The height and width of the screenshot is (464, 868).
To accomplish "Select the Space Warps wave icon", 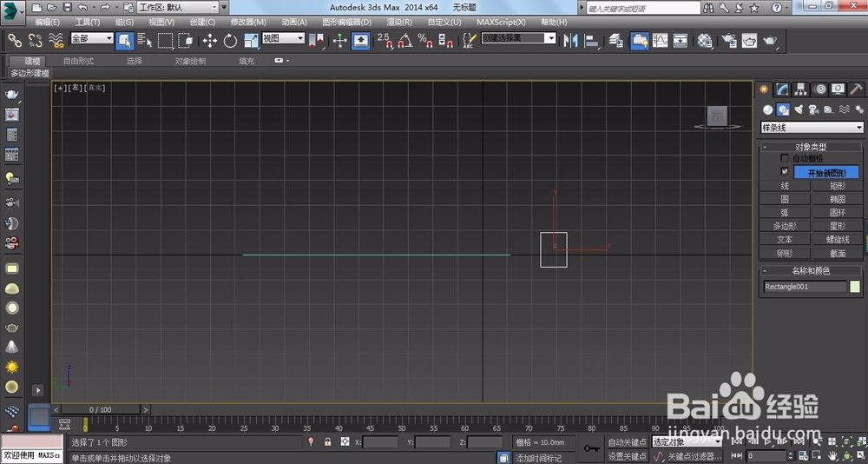I will point(845,109).
